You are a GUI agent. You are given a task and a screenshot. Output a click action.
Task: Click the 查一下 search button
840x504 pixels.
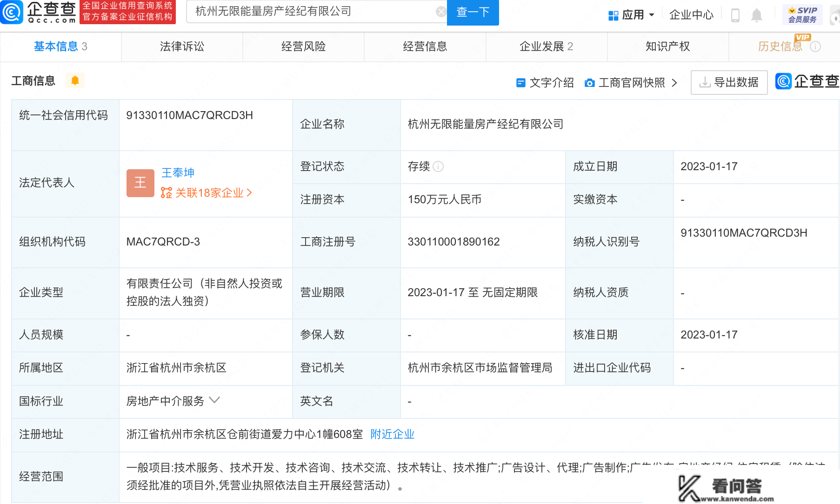[x=473, y=12]
